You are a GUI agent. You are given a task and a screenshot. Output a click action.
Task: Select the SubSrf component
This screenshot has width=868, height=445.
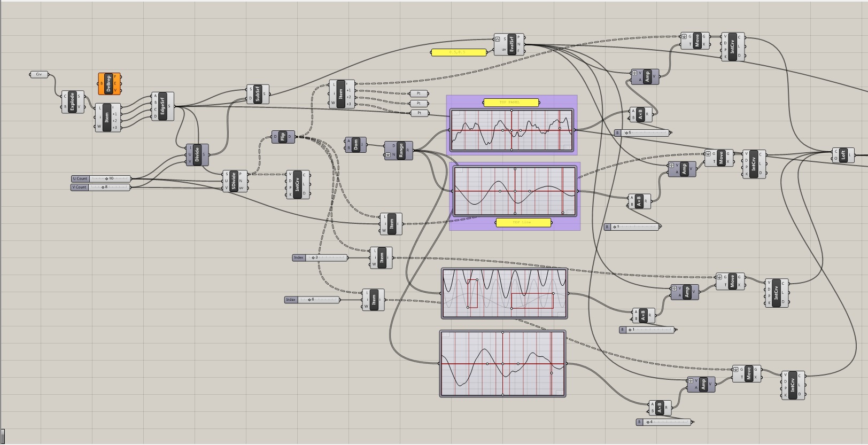[x=257, y=94]
